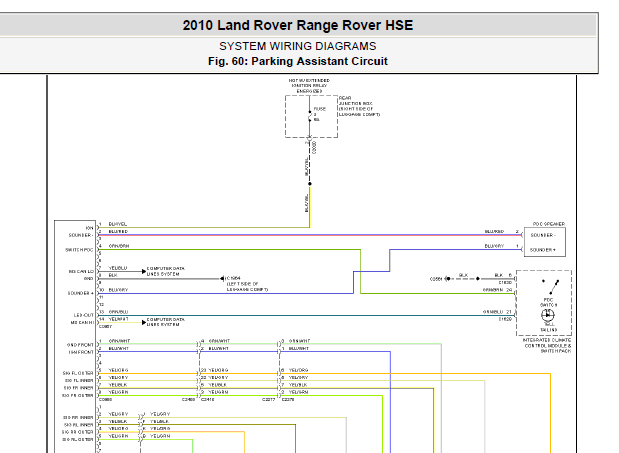Image resolution: width=619 pixels, height=453 pixels.
Task: Click the 'IGN FRONT' pin label
Action: 81,352
